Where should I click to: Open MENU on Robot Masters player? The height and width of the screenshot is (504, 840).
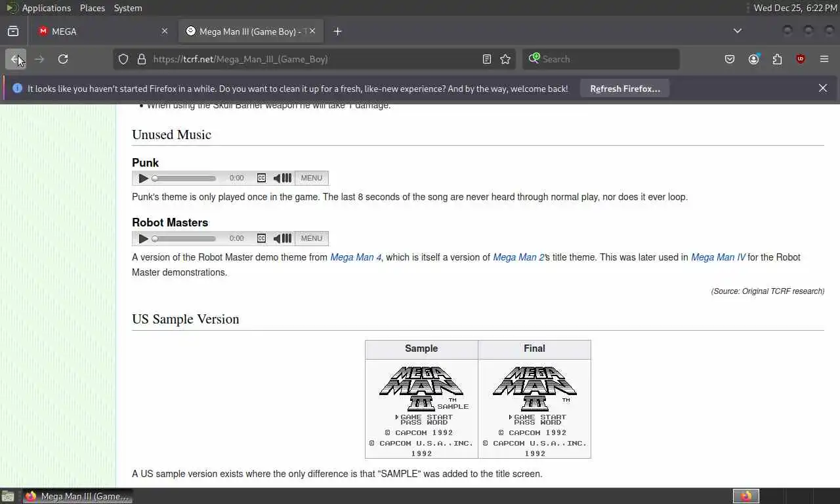(x=312, y=238)
